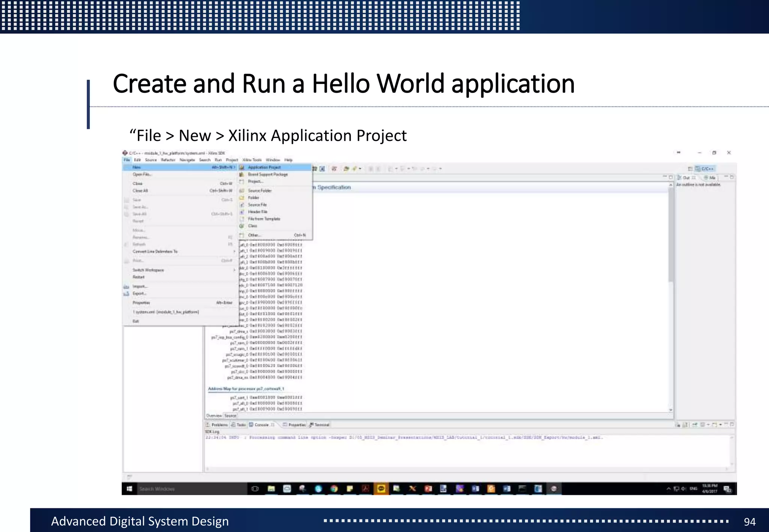Image resolution: width=769 pixels, height=532 pixels.
Task: Open the Edit menu
Action: tap(137, 160)
